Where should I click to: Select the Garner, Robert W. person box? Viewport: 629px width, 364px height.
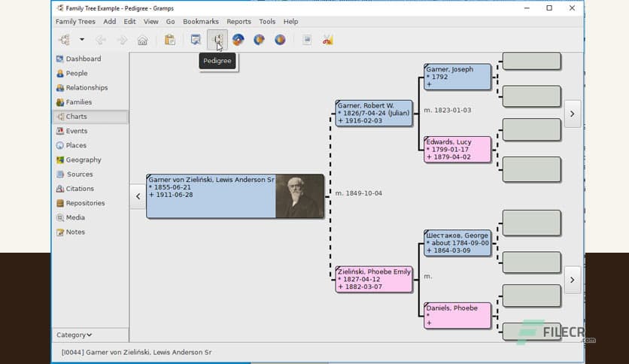pos(374,113)
